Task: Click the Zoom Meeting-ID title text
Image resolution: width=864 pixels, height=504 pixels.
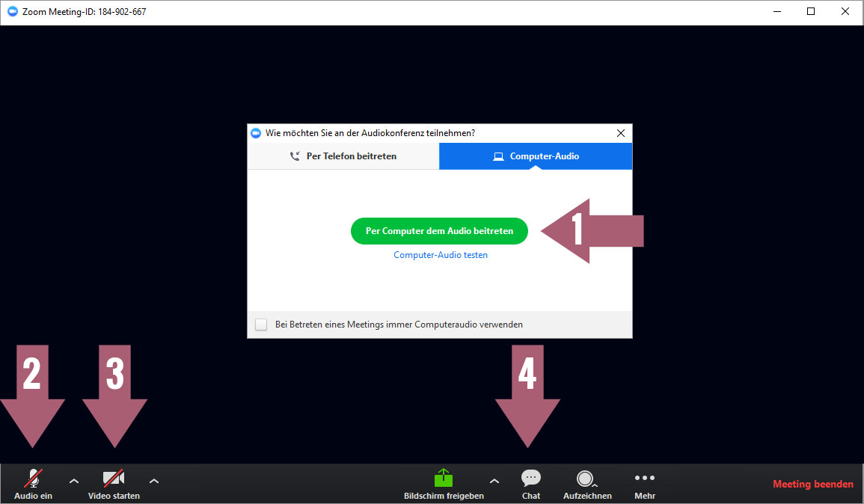Action: coord(85,11)
